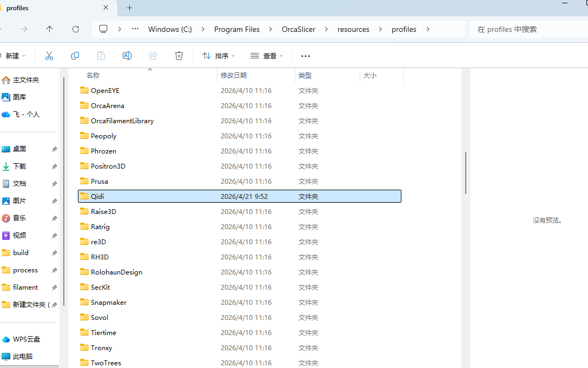Screen dimensions: 588x368
Task: Click the PC monitor icon in address bar
Action: [x=103, y=29]
